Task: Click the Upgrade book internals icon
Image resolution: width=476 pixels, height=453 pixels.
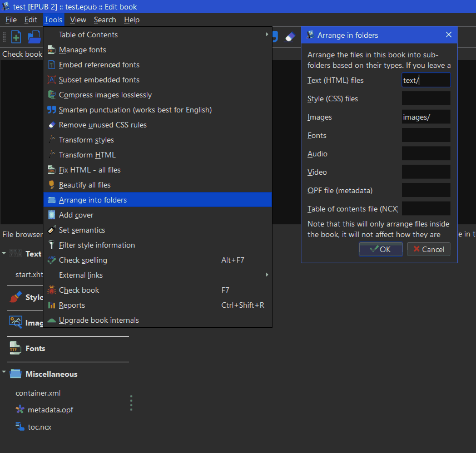Action: [52, 320]
